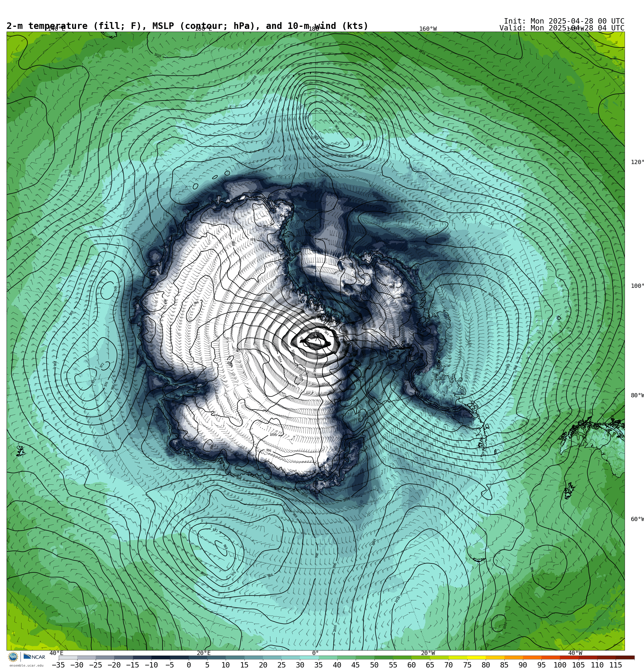Click the right-edge longitude label 80°W

click(637, 395)
